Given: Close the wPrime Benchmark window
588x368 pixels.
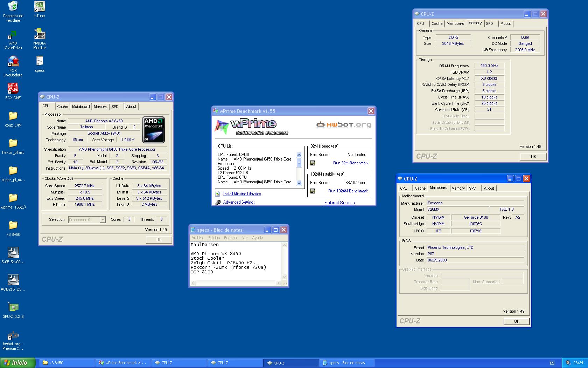Looking at the screenshot, I should tap(371, 111).
